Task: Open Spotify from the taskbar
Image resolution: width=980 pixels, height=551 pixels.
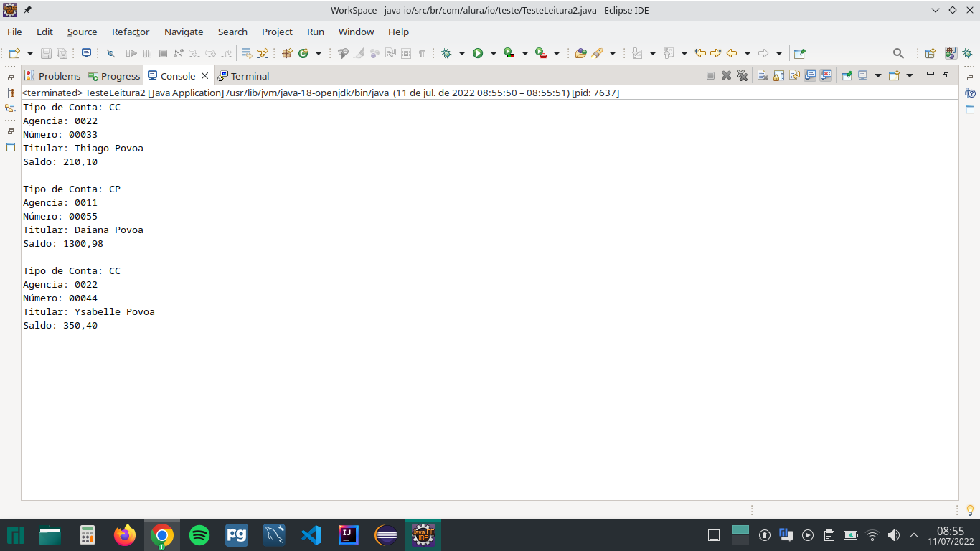Action: pyautogui.click(x=199, y=535)
